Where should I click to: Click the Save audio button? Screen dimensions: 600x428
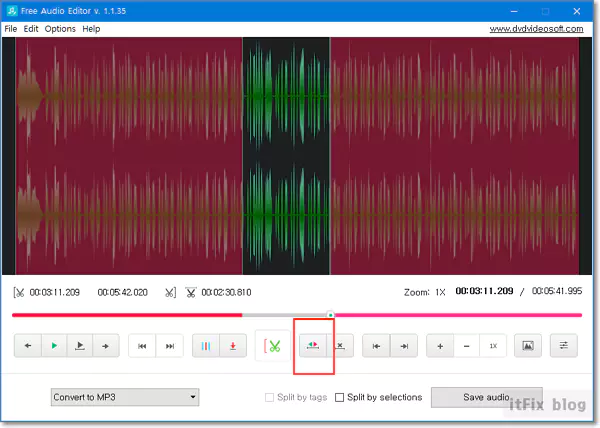[x=486, y=397]
